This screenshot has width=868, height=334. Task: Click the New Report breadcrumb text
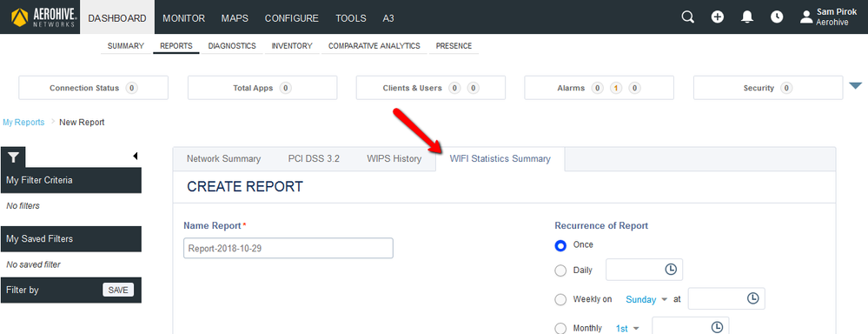pos(82,123)
